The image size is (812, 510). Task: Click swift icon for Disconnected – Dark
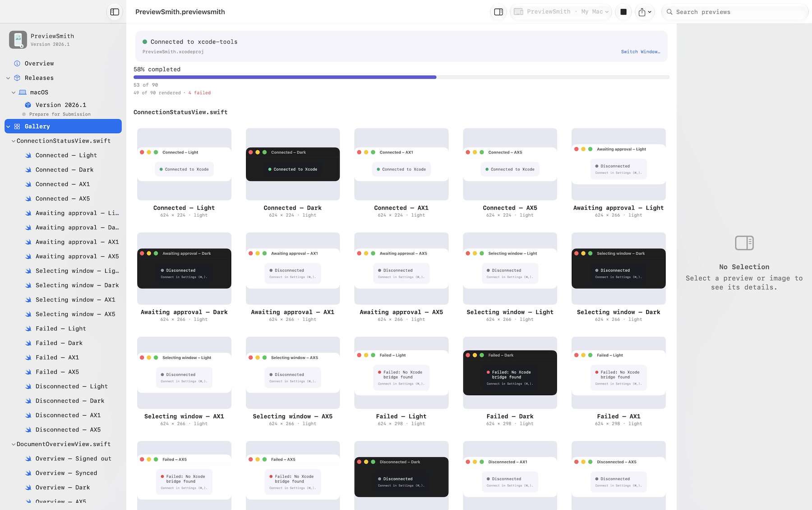28,401
